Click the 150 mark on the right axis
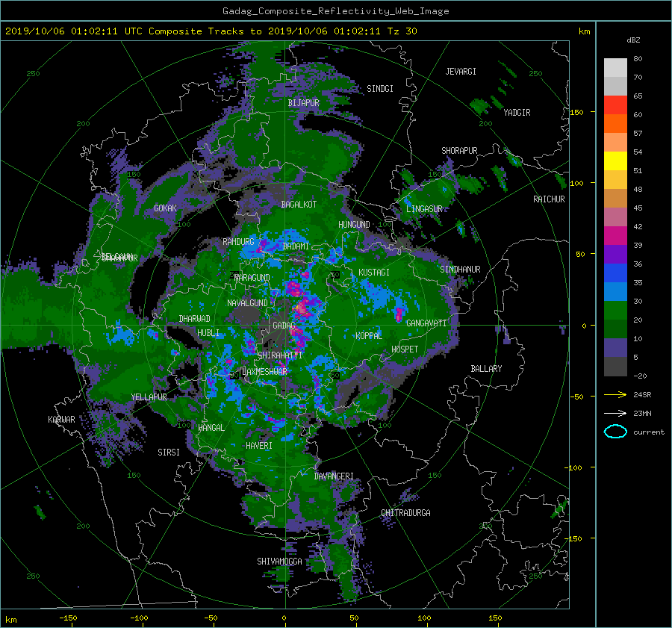 [576, 112]
